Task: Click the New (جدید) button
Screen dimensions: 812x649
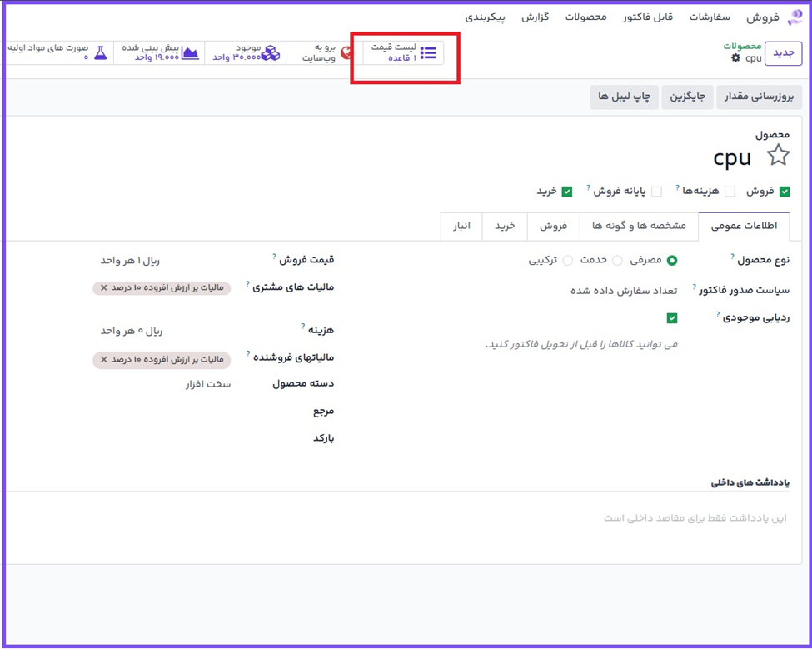Action: pos(783,53)
